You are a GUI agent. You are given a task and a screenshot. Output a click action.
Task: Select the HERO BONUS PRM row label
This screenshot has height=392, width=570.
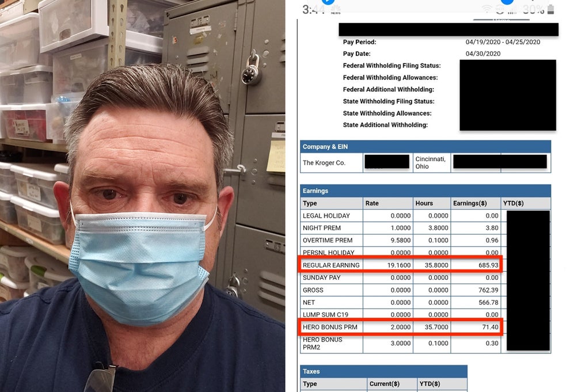pyautogui.click(x=330, y=328)
